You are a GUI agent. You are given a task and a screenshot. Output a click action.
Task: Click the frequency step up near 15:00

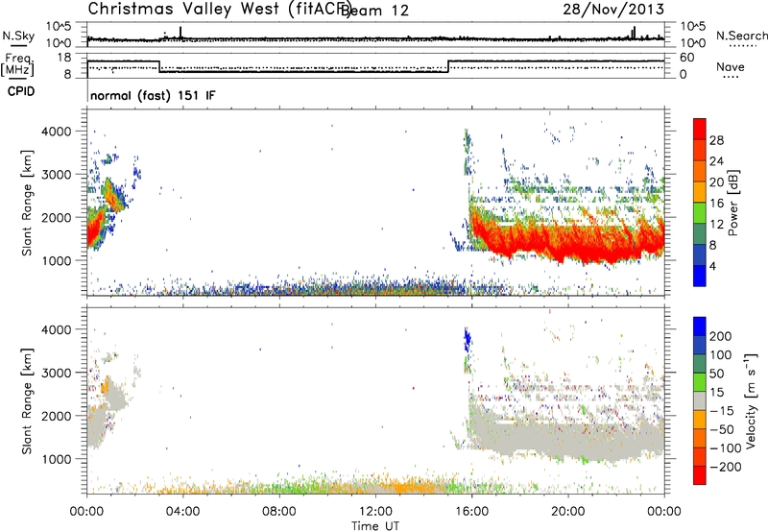448,66
